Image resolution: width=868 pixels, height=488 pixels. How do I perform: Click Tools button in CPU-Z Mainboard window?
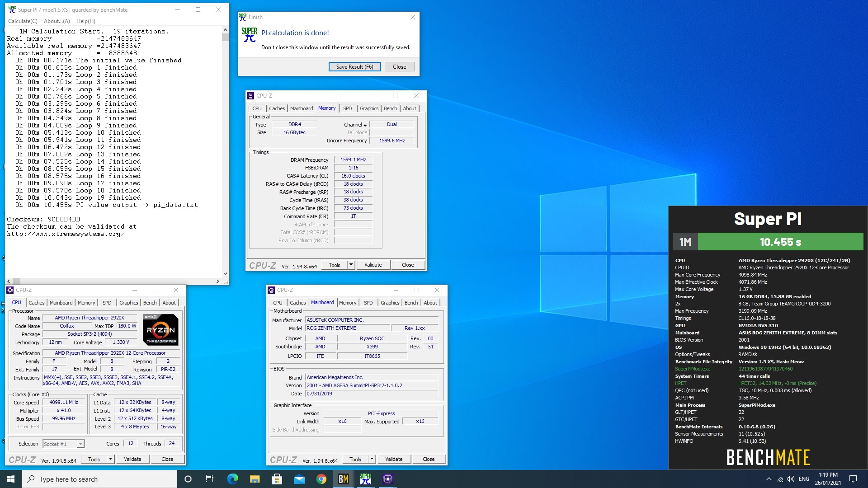pos(355,459)
